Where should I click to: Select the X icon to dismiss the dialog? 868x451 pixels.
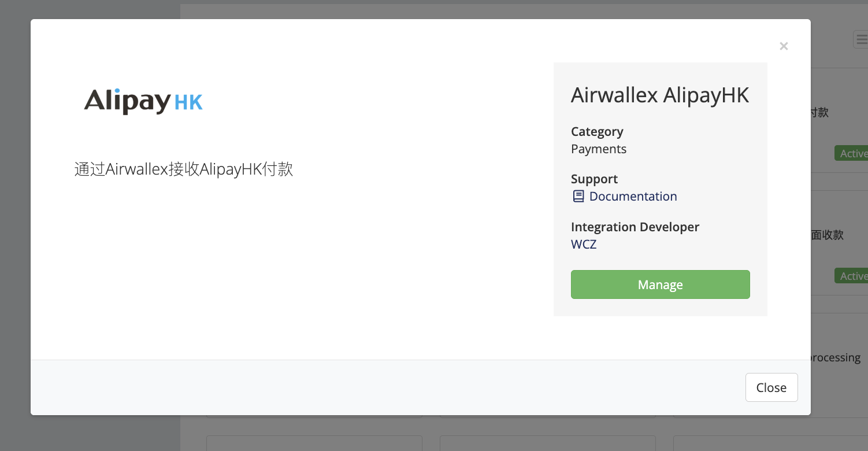784,46
